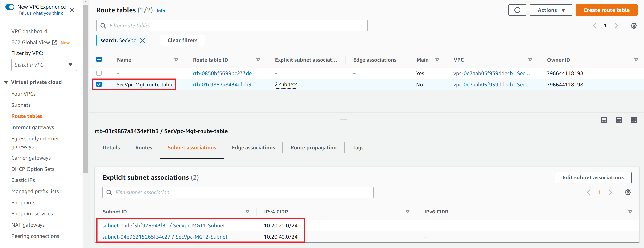Viewport: 644px width, 248px height.
Task: Switch to the Edge associations tab
Action: coord(253,148)
